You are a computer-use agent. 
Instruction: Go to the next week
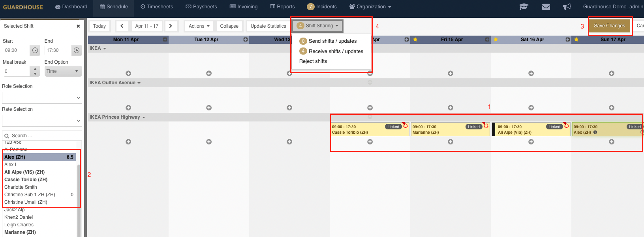pyautogui.click(x=171, y=26)
